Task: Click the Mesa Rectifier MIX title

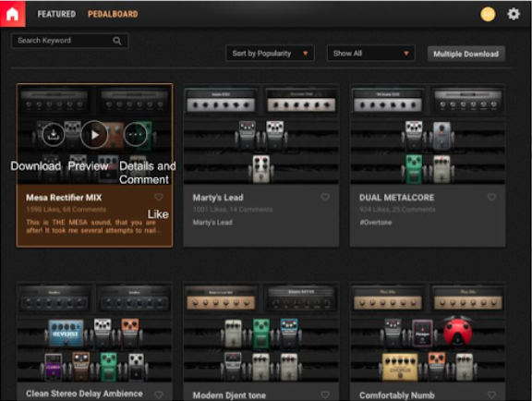Action: (x=64, y=198)
